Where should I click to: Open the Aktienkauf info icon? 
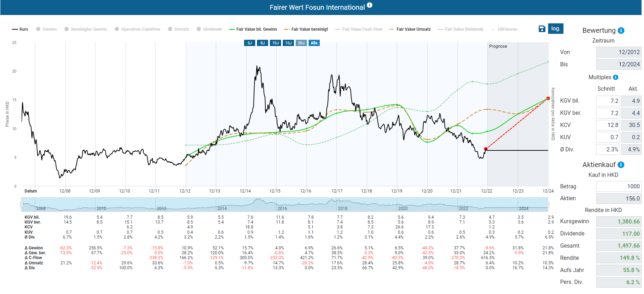pyautogui.click(x=621, y=165)
